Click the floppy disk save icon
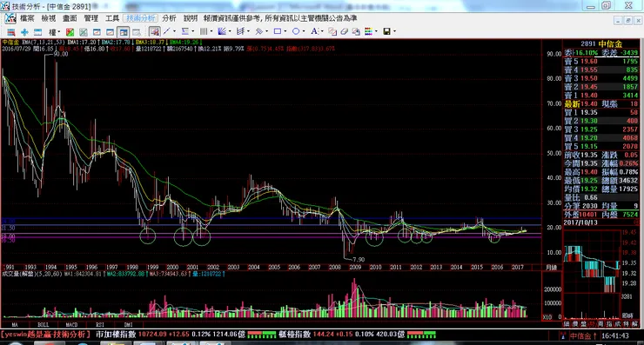This screenshot has width=644, height=345. click(x=387, y=31)
